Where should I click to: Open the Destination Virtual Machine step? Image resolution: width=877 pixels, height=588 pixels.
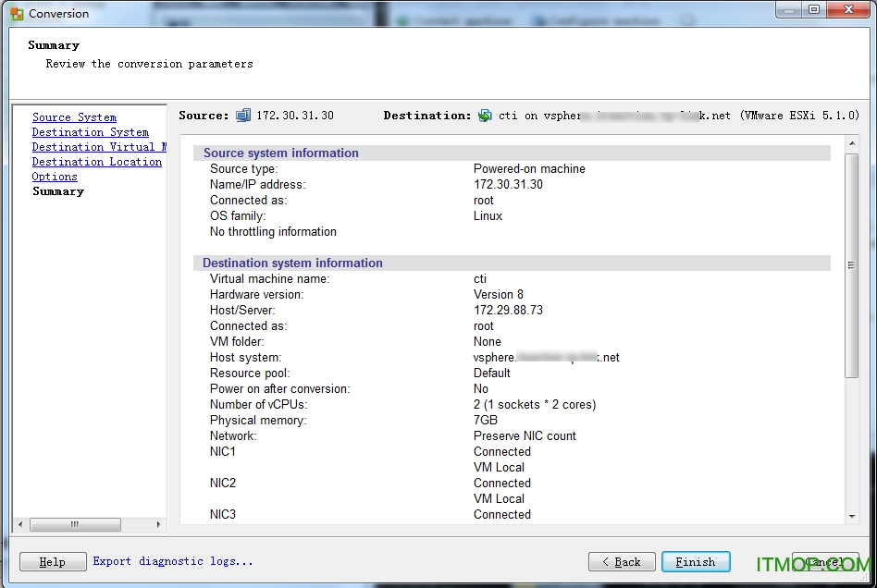click(99, 147)
